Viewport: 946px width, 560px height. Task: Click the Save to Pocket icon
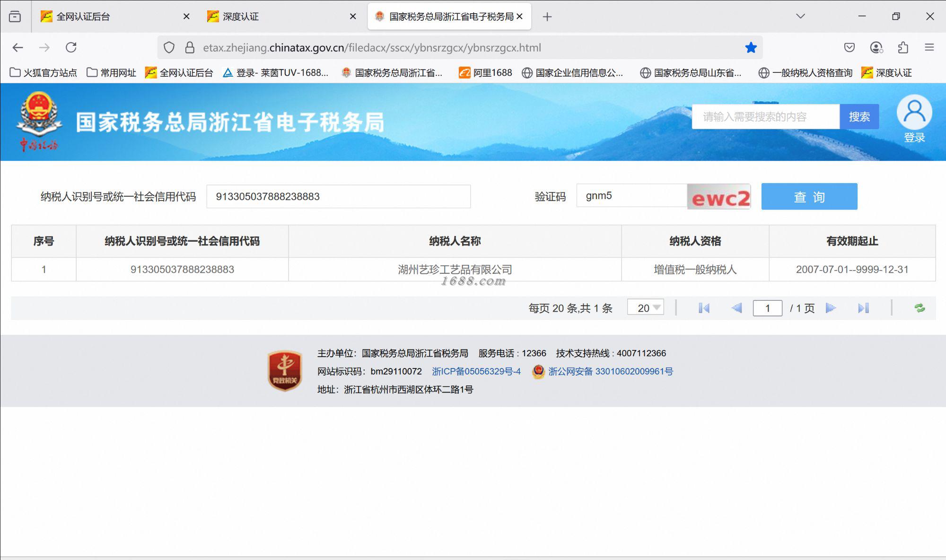[850, 47]
